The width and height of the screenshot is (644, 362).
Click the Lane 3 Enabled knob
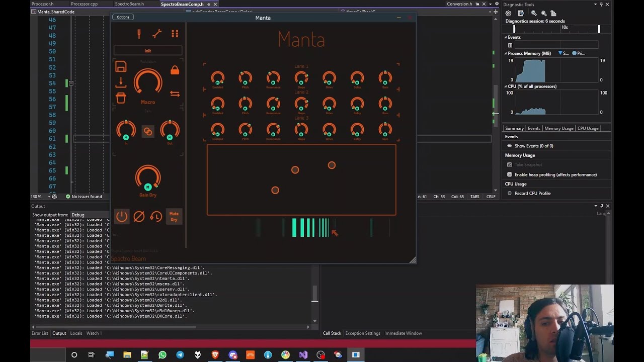coord(217,129)
